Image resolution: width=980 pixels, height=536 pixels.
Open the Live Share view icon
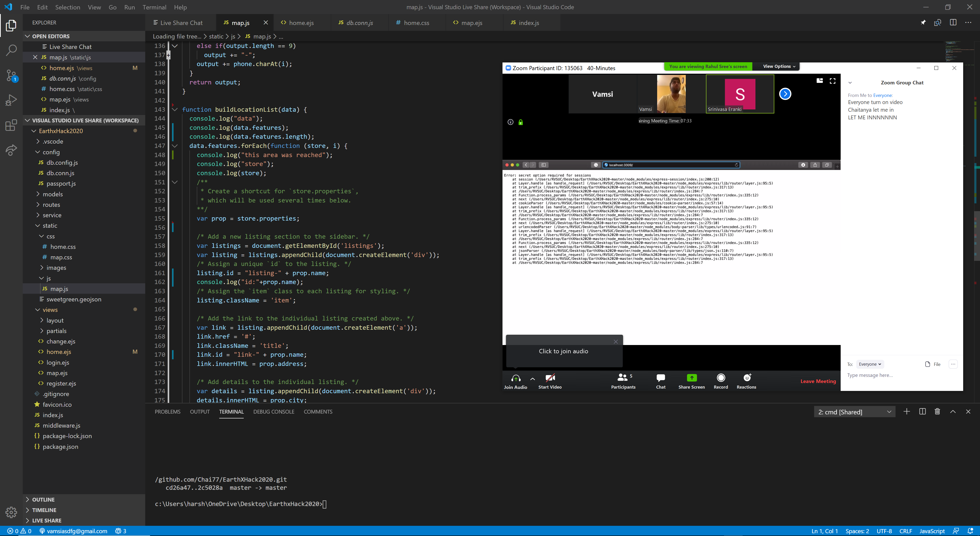pos(11,150)
